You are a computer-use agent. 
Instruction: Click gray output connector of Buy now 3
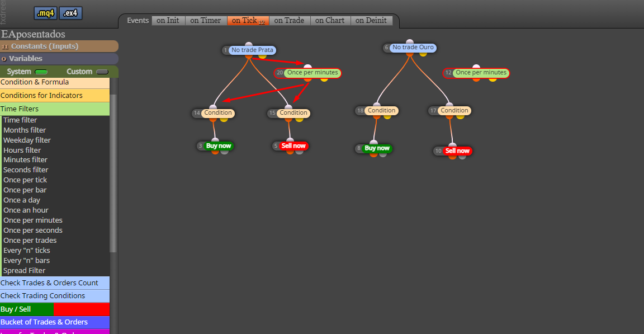pos(224,152)
